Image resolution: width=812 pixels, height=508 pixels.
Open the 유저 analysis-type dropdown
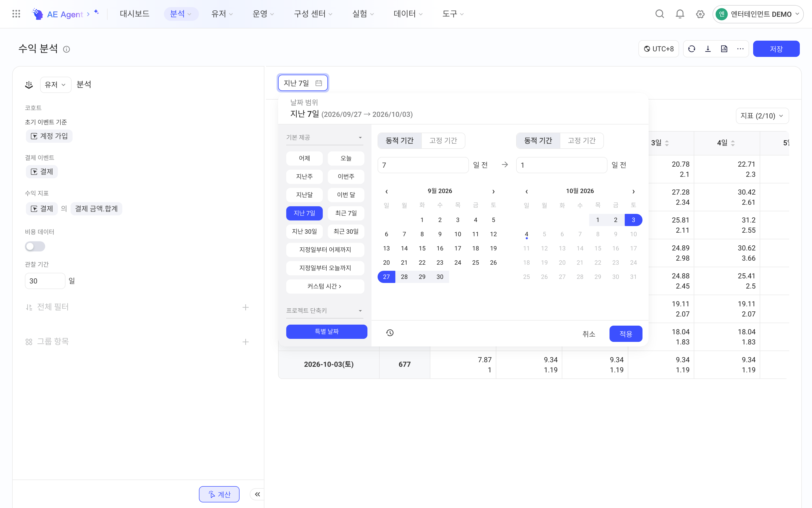tap(55, 85)
